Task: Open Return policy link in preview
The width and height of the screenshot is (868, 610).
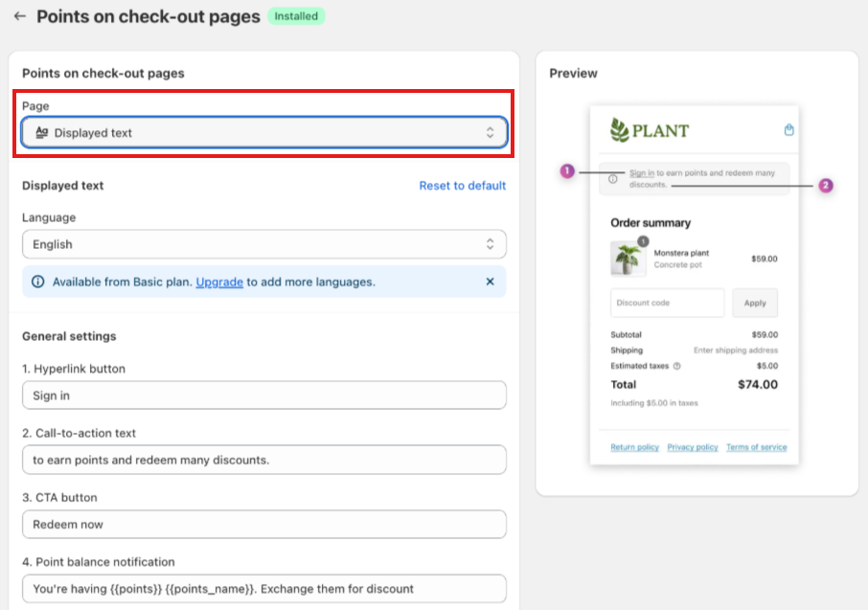Action: (634, 447)
